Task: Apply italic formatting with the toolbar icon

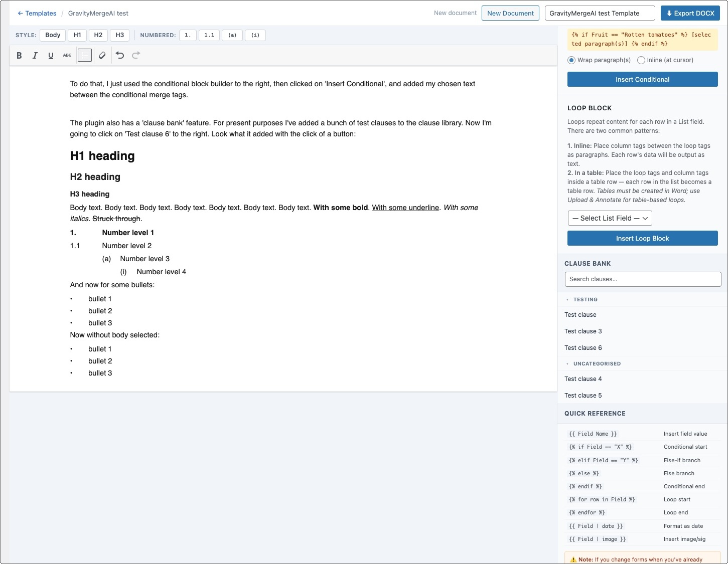Action: coord(35,56)
